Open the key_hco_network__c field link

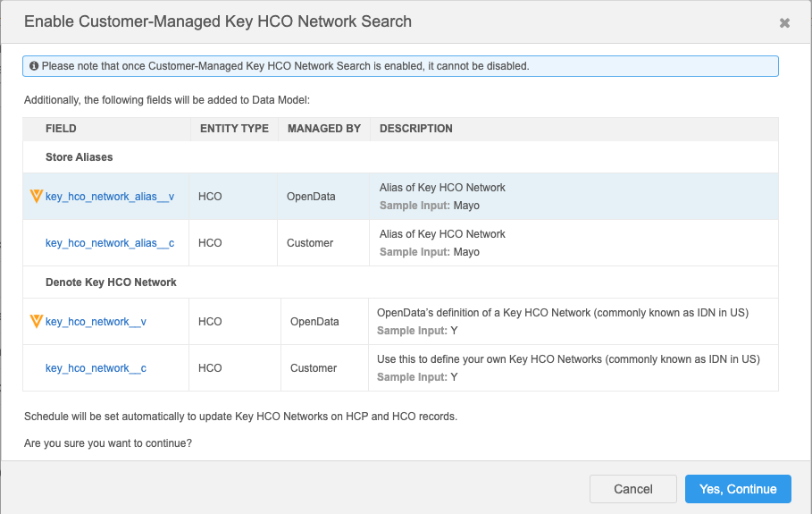pyautogui.click(x=96, y=368)
